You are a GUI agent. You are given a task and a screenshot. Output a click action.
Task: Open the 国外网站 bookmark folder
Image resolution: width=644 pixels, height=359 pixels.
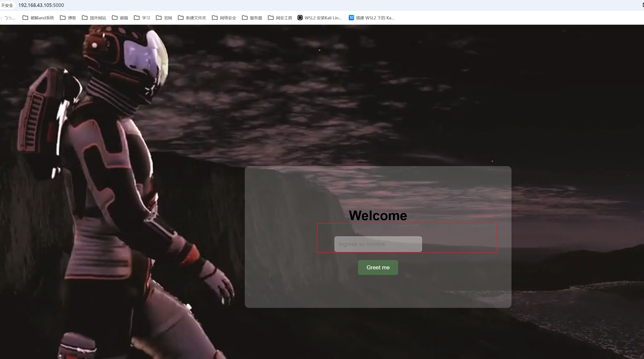pos(94,18)
